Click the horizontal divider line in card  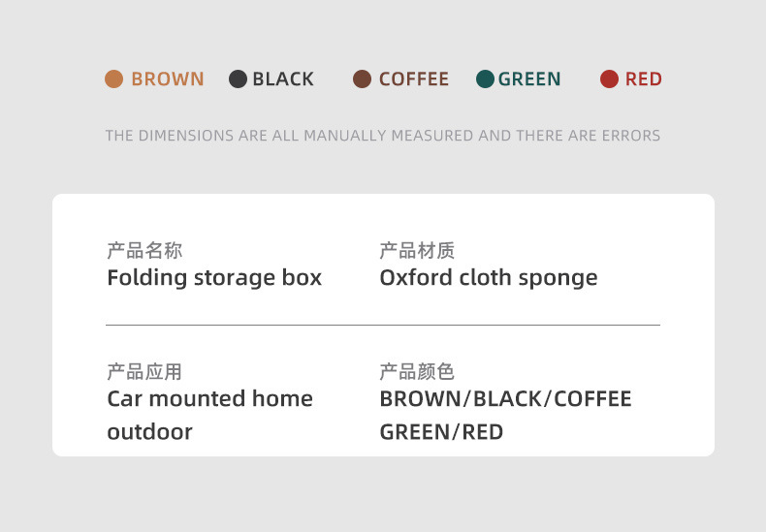[383, 325]
